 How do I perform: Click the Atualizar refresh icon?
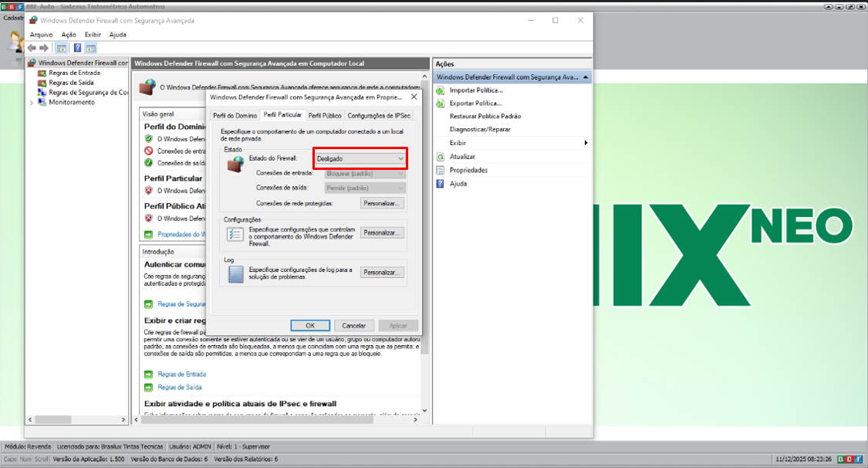(441, 157)
